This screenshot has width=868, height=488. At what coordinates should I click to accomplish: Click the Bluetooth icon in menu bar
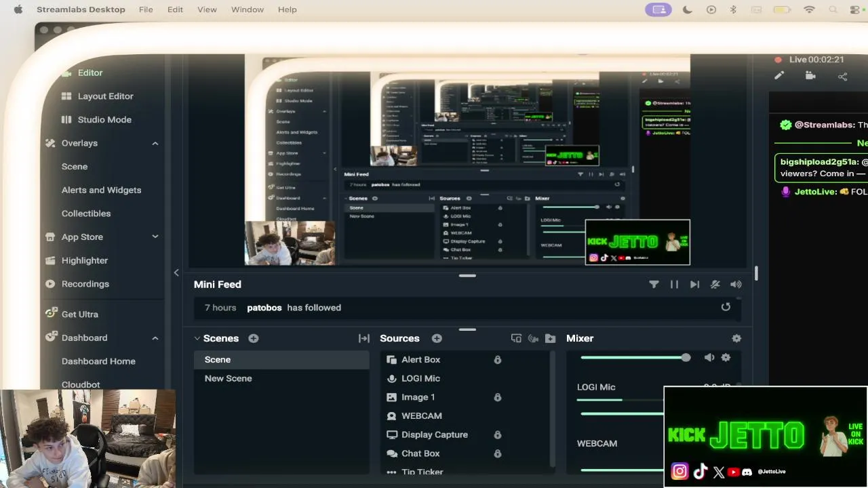point(733,9)
